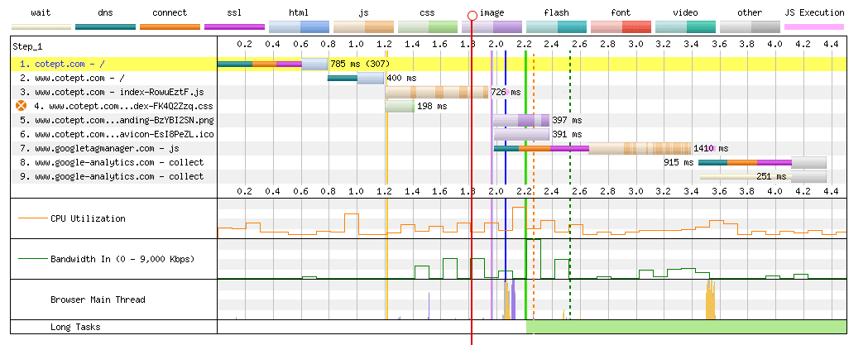This screenshot has height=345, width=868.
Task: Click the green Long Tasks bar
Action: click(x=686, y=327)
